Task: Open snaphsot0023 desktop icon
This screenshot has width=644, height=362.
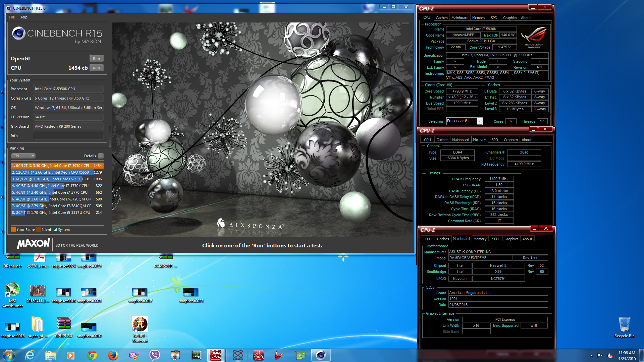Action: click(191, 295)
